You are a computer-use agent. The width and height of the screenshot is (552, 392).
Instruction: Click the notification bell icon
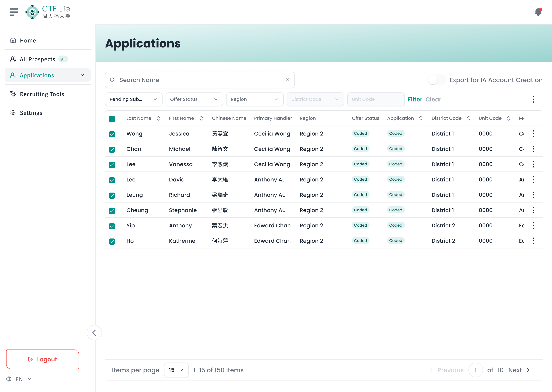[538, 12]
